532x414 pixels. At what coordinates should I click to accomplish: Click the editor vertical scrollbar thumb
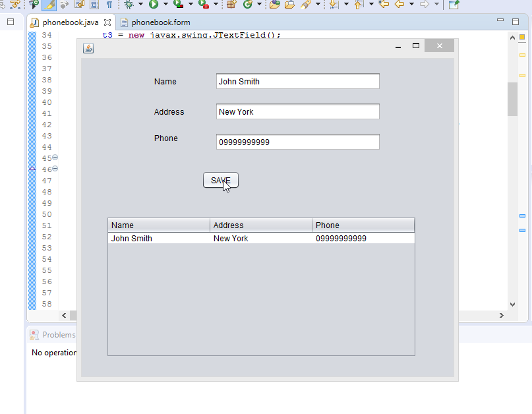coord(512,99)
